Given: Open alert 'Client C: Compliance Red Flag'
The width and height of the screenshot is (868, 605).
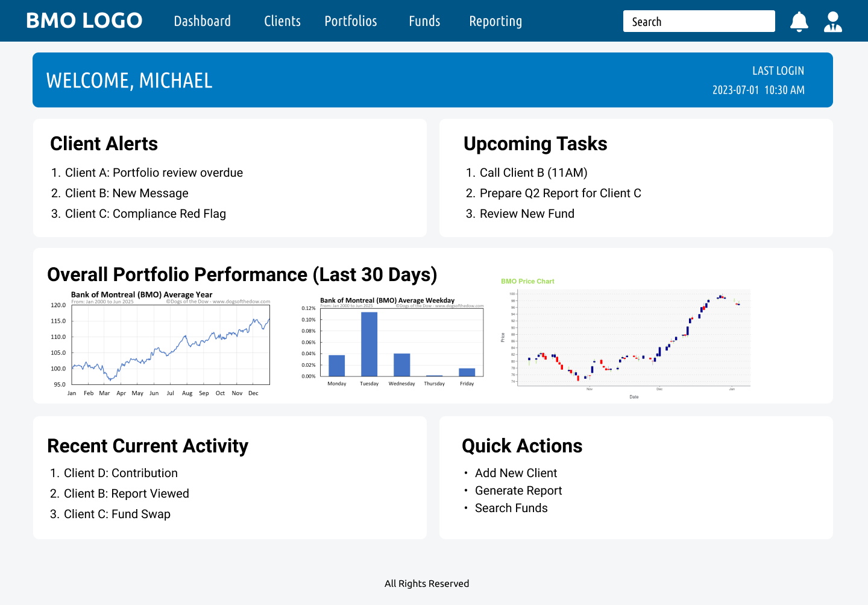Looking at the screenshot, I should pyautogui.click(x=145, y=214).
